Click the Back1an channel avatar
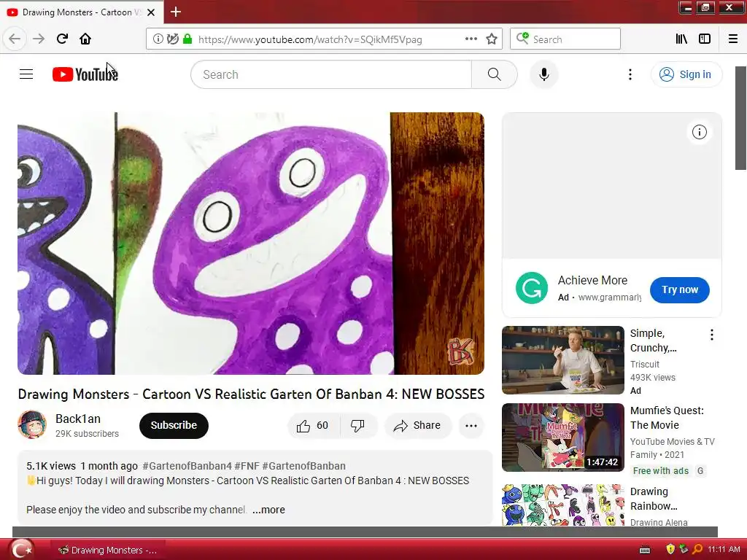 coord(32,425)
